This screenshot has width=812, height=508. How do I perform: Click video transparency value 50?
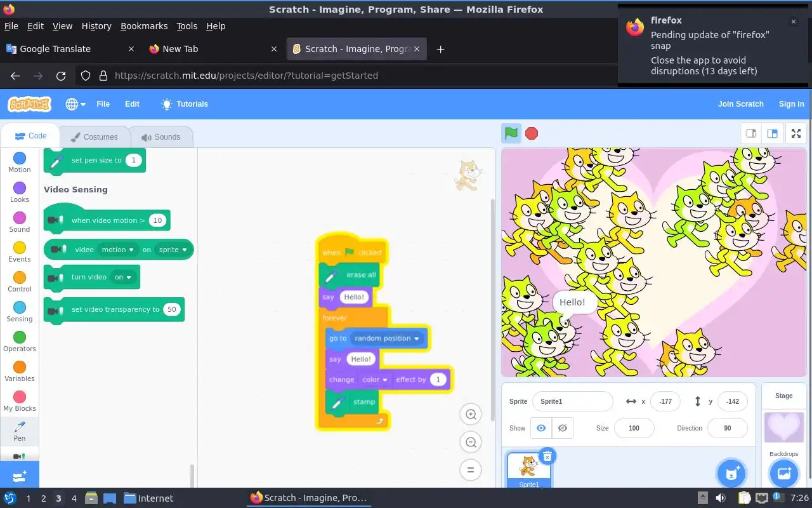coord(172,309)
